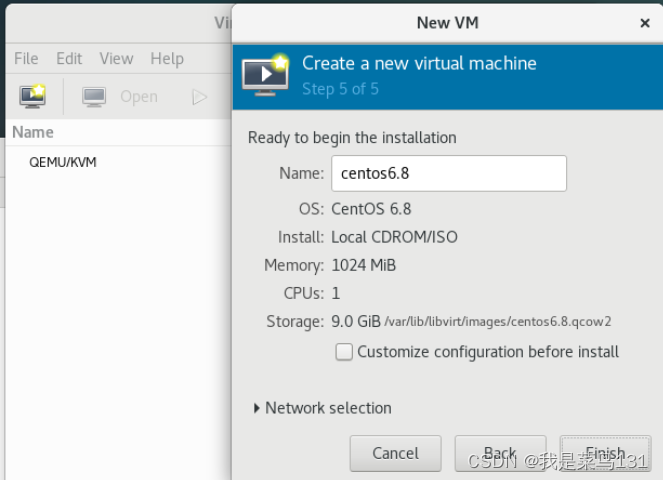This screenshot has width=663, height=480.
Task: Click the 9.0 GiB storage size
Action: tap(356, 321)
